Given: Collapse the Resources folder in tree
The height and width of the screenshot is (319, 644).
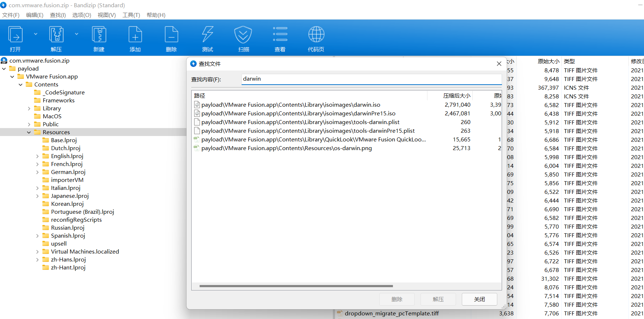Looking at the screenshot, I should point(29,132).
